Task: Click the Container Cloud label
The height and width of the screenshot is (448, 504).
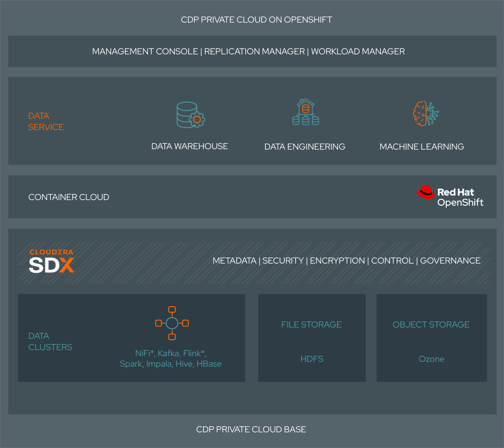Action: (69, 197)
